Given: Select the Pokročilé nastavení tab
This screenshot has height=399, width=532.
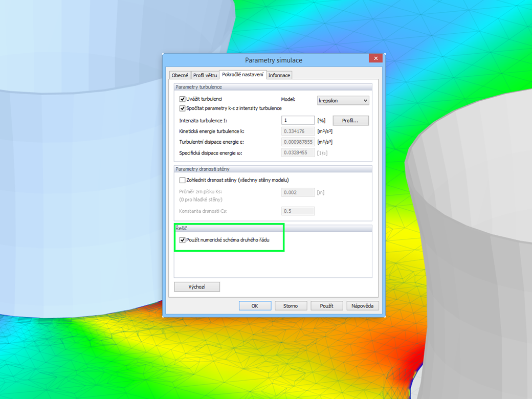Looking at the screenshot, I should click(242, 75).
